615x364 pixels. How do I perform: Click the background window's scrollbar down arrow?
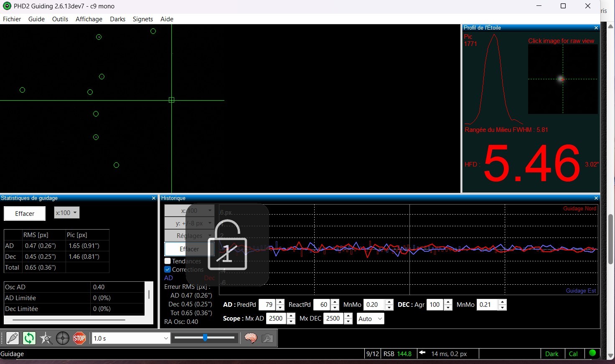click(610, 356)
